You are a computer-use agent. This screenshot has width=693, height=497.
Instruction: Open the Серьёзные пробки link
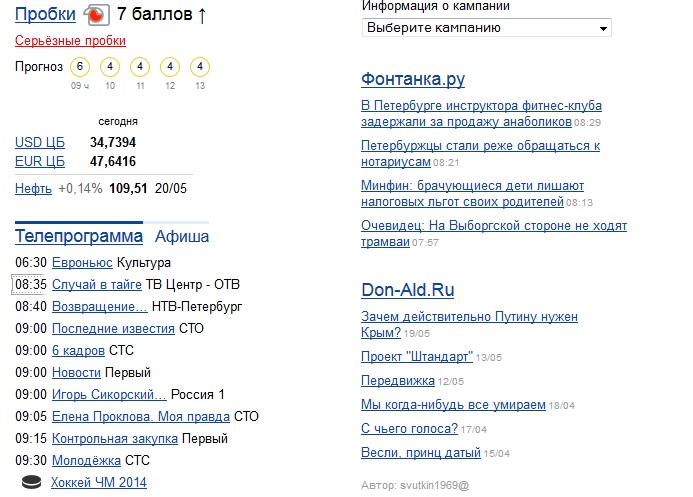(70, 41)
